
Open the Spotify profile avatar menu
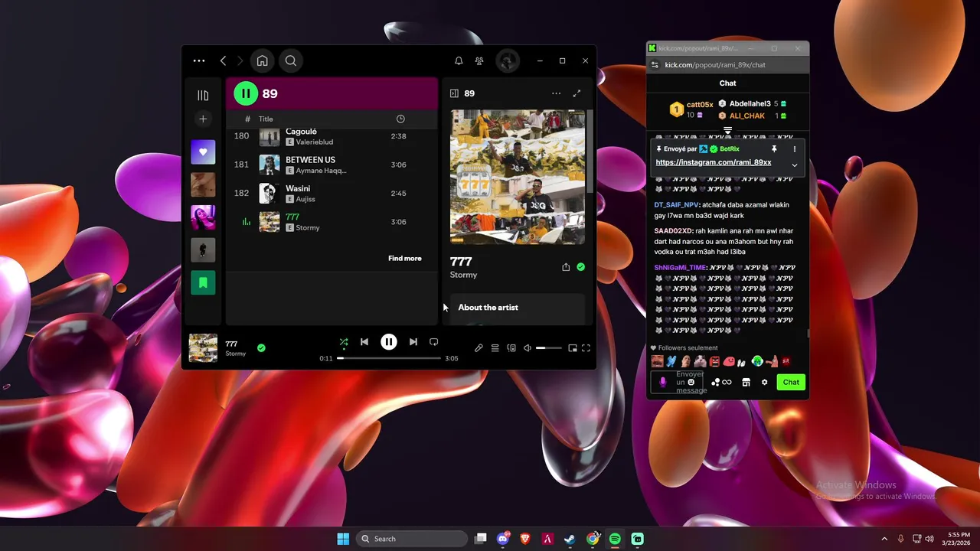pyautogui.click(x=507, y=60)
